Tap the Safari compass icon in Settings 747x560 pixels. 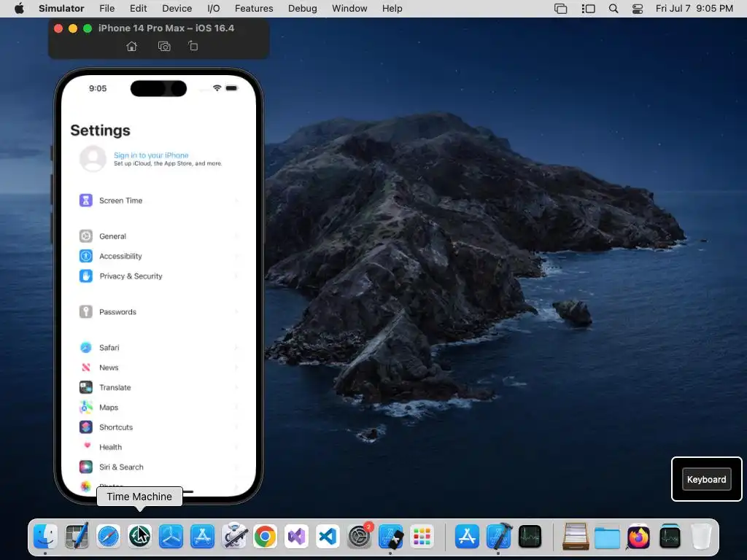[86, 347]
